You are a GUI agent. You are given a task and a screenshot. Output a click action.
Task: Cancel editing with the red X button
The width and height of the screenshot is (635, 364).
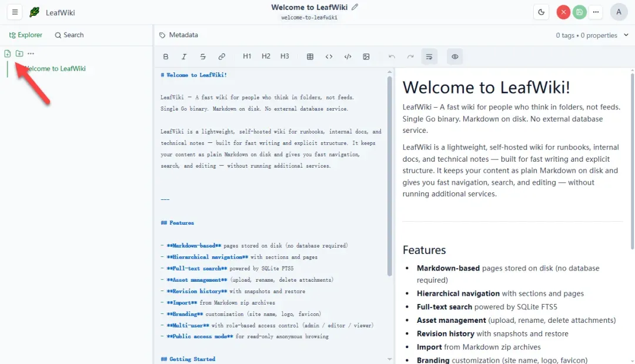click(563, 12)
